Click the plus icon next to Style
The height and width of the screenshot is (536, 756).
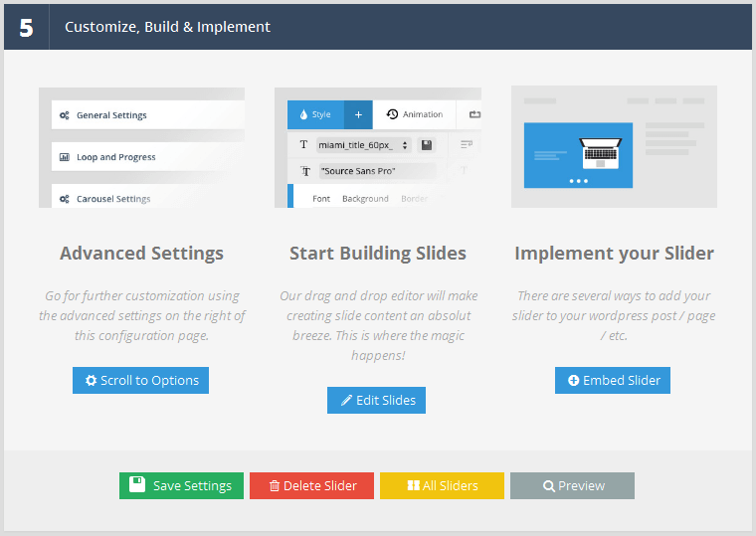tap(358, 114)
